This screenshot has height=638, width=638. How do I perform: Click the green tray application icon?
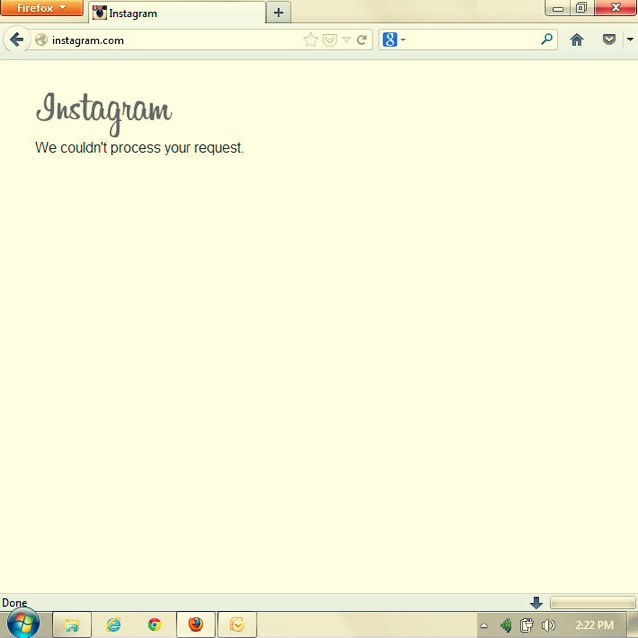click(506, 625)
